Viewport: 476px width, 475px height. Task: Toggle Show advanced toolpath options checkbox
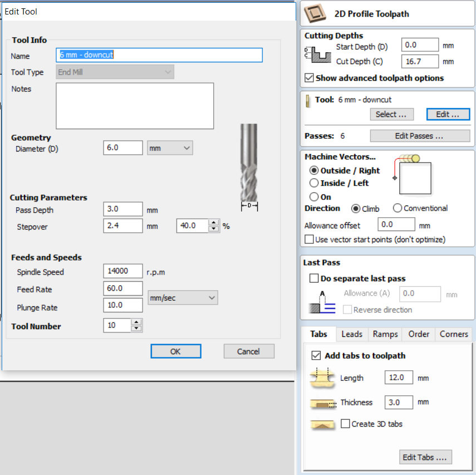point(309,78)
